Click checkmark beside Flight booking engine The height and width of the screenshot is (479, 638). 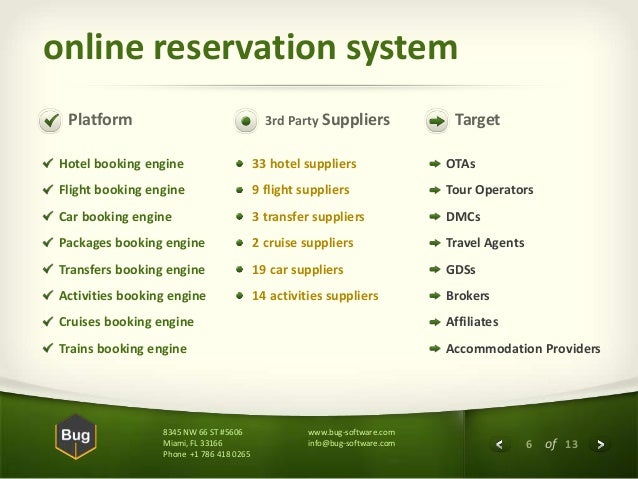click(48, 189)
